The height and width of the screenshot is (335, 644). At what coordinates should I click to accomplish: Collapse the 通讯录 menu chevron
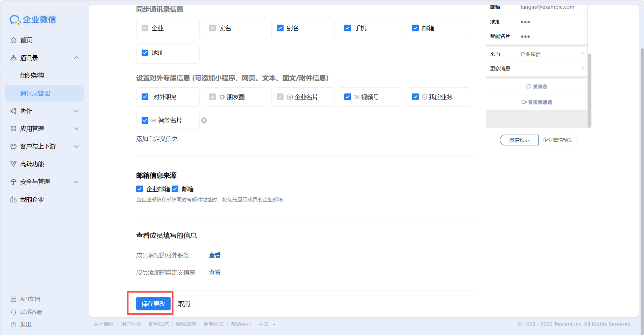tap(77, 58)
